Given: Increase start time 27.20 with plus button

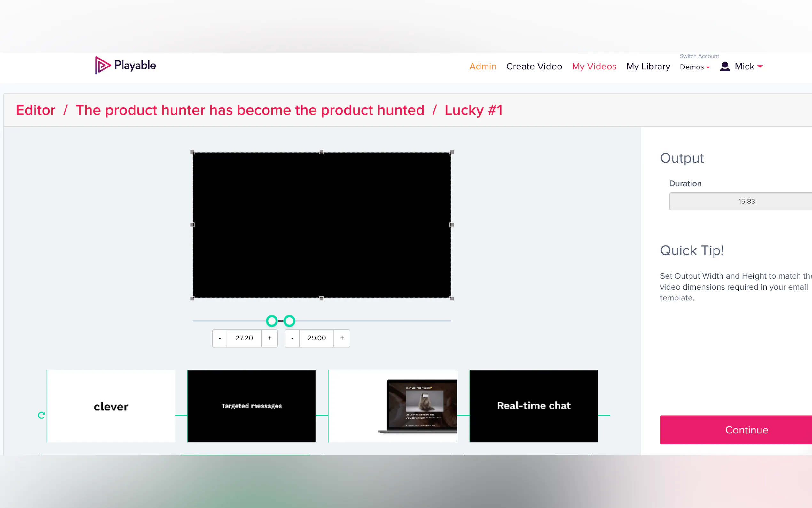Looking at the screenshot, I should point(269,338).
